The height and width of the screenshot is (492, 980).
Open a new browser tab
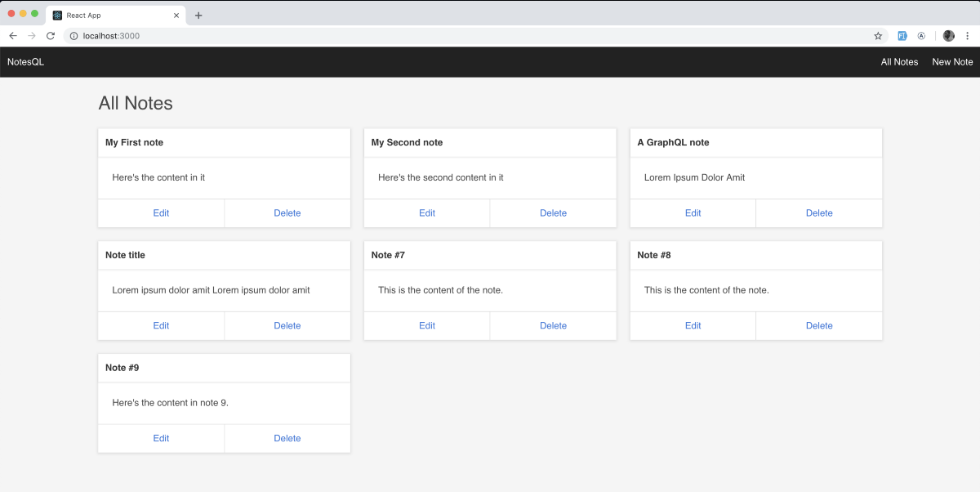[198, 16]
